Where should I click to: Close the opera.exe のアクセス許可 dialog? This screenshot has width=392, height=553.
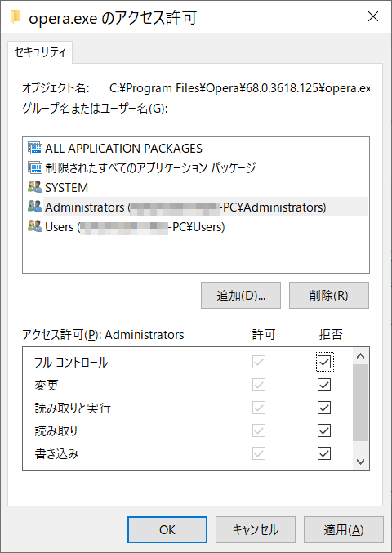coord(373,17)
